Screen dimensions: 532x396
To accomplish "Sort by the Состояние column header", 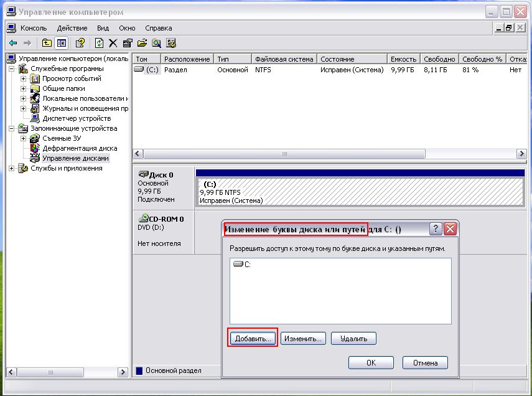I will pyautogui.click(x=352, y=59).
